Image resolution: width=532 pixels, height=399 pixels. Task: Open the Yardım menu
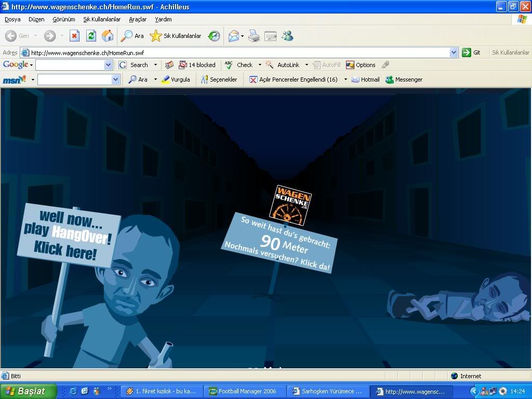(163, 19)
